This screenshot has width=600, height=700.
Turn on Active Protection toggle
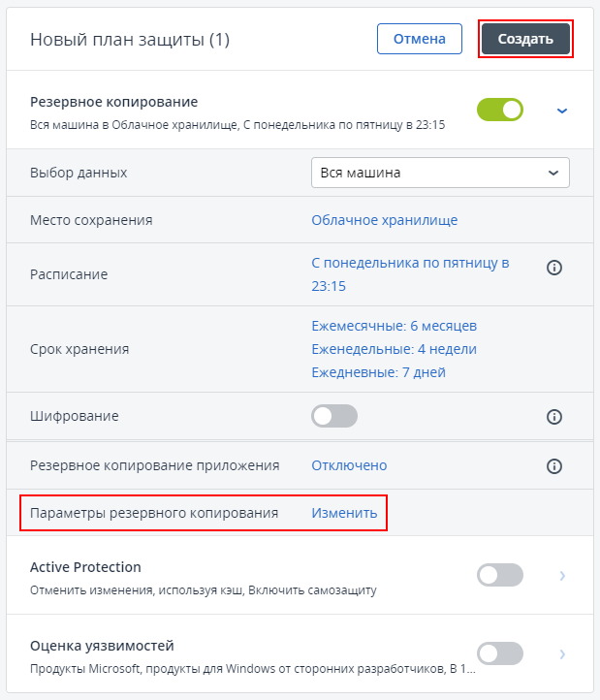(500, 575)
